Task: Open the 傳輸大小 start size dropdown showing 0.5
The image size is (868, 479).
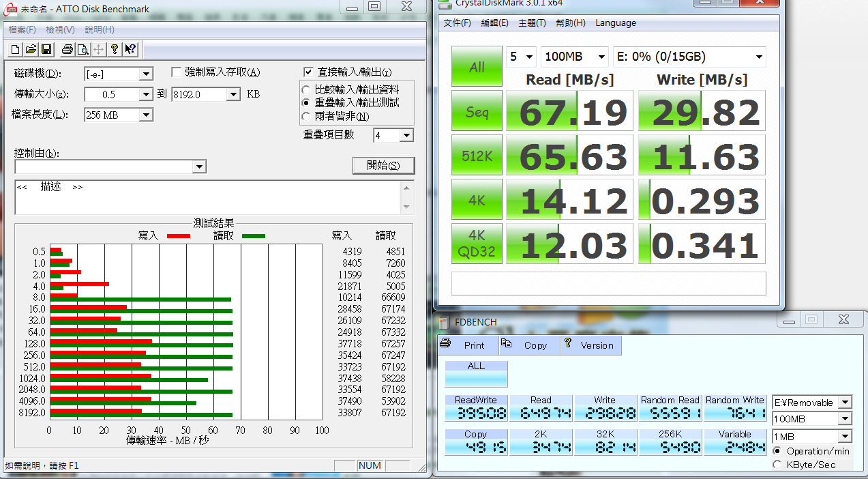Action: point(146,94)
